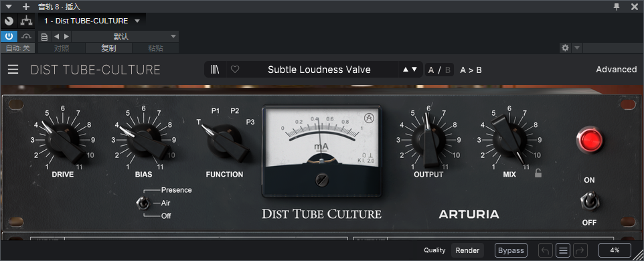Open the Subtle Loudness Valve preset name
The height and width of the screenshot is (261, 644).
click(x=319, y=70)
